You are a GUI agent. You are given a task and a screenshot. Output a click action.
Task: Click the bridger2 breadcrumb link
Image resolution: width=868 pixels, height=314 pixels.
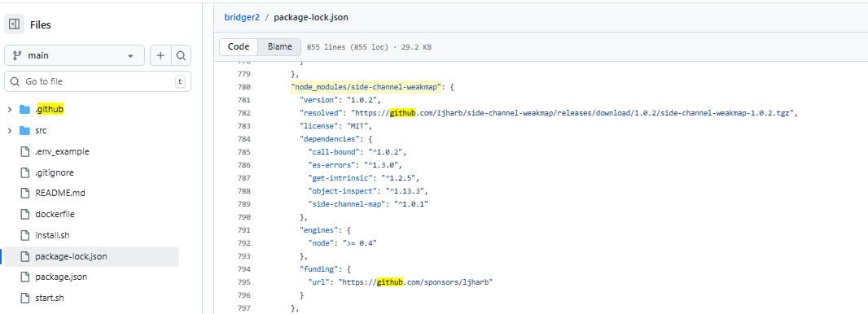241,17
